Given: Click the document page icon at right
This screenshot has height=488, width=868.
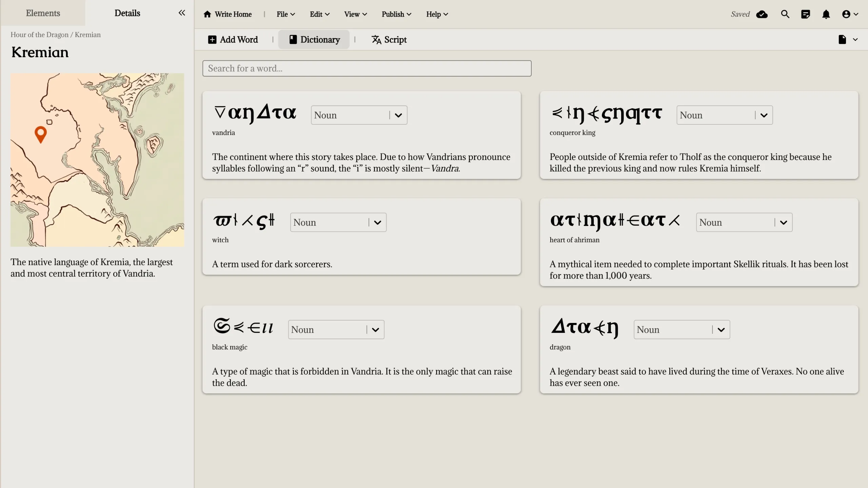Looking at the screenshot, I should click(x=842, y=40).
